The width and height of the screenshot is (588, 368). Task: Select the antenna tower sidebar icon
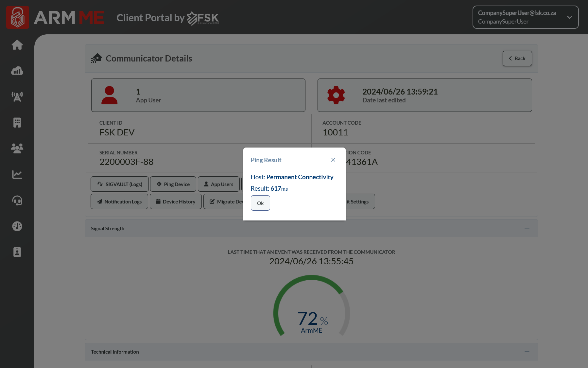[x=17, y=96]
